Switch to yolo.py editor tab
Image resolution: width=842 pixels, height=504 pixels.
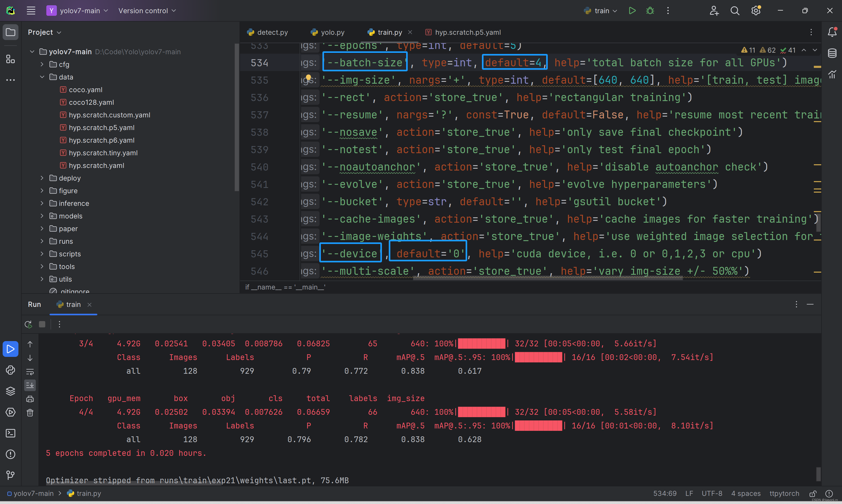point(328,32)
